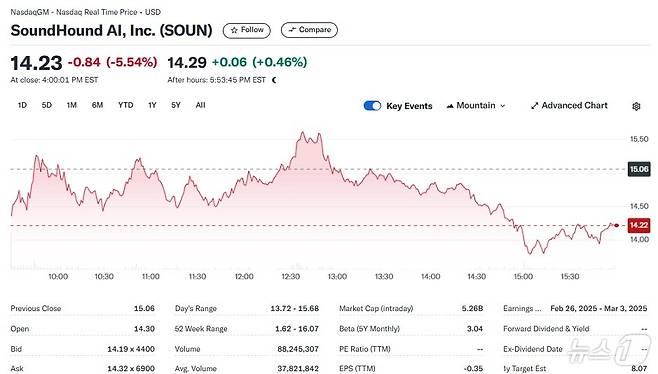Viewport: 658px width, 374px height.
Task: Click the Previous Close value 15.06
Action: tap(144, 309)
